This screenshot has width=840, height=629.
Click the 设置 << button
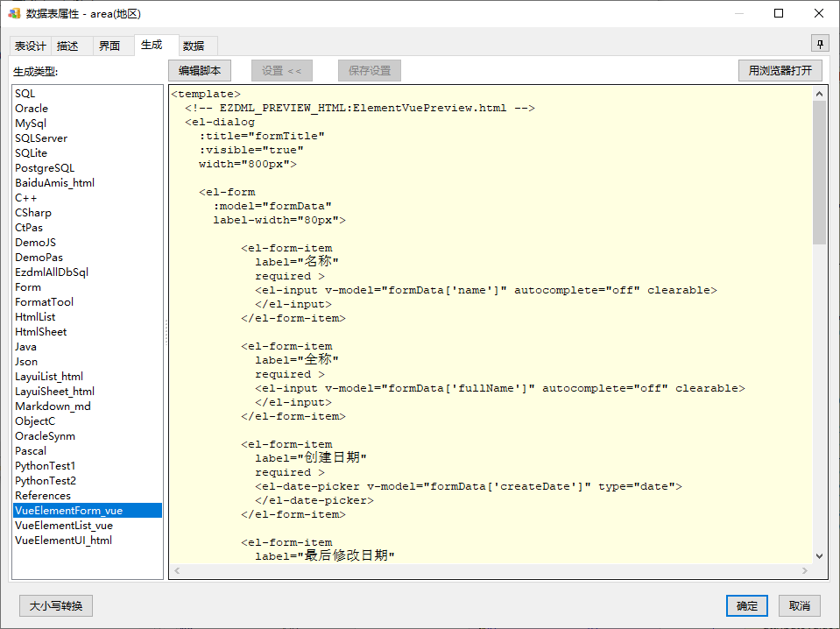282,71
